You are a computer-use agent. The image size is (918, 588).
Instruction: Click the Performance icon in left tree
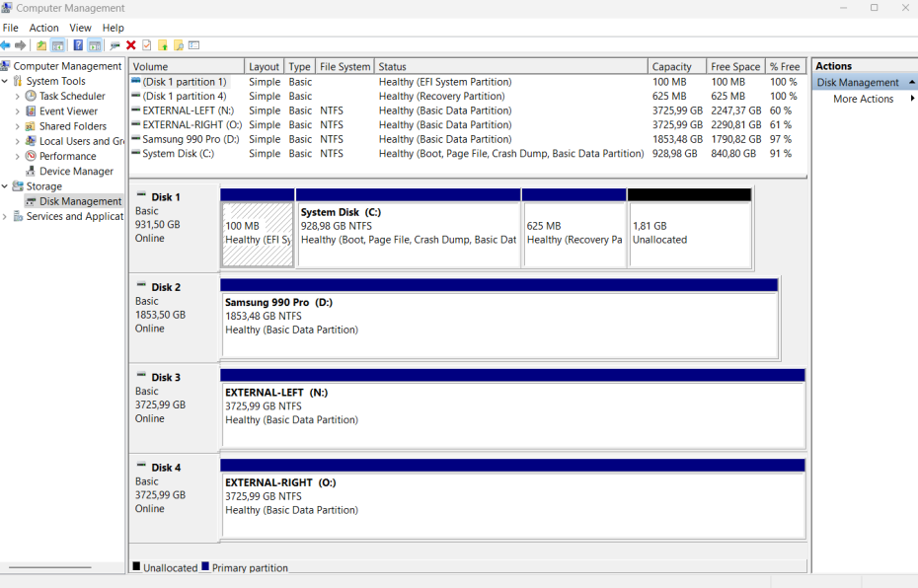(x=31, y=156)
